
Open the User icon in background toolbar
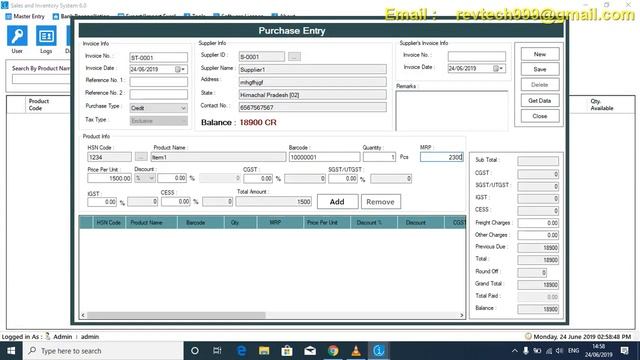[x=17, y=36]
